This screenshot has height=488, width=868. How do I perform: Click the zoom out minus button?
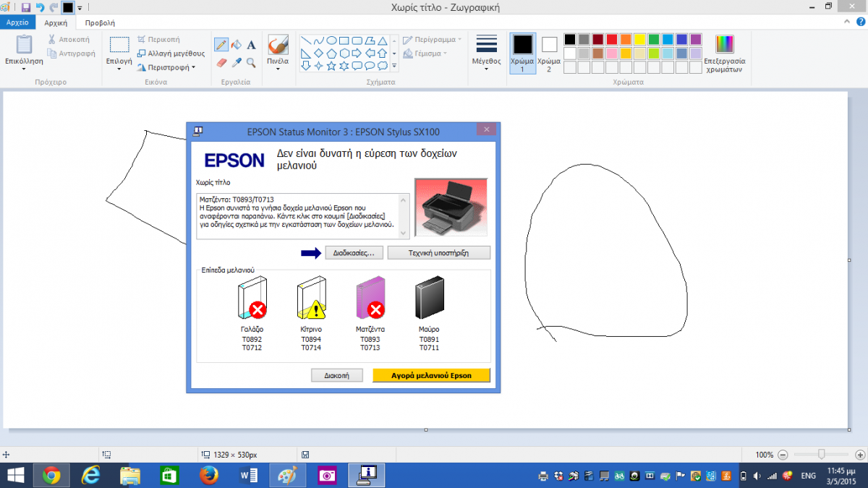(x=783, y=455)
